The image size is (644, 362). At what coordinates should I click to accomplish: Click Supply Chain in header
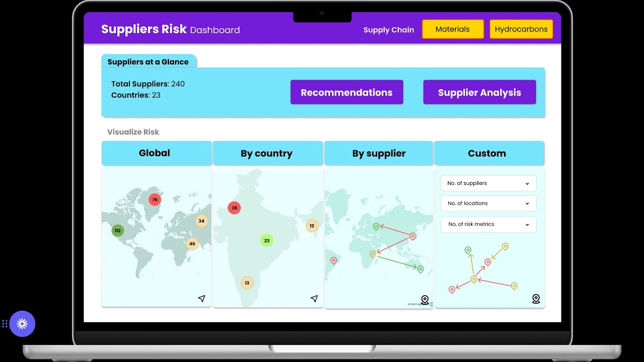click(x=389, y=30)
